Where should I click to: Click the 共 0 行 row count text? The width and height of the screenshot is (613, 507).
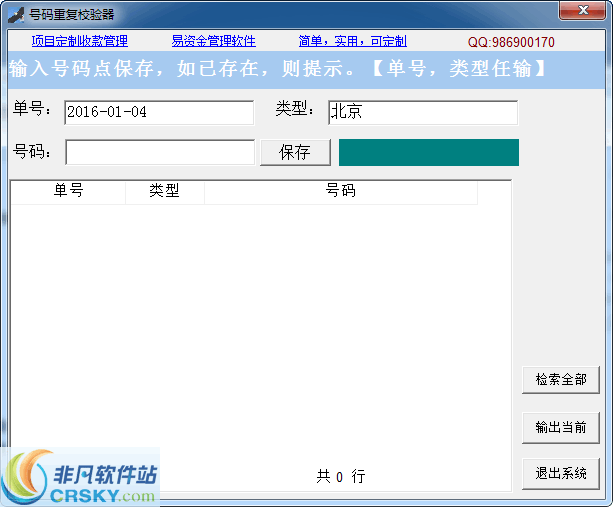pos(341,477)
